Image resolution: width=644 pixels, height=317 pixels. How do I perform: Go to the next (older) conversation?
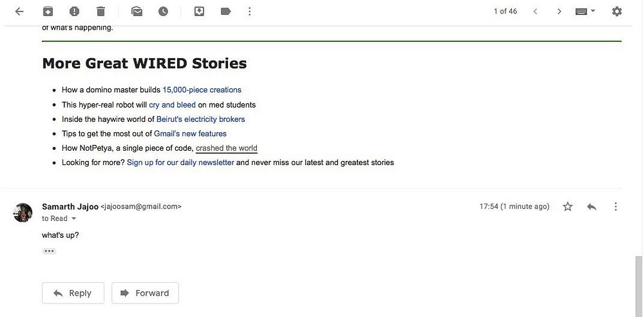tap(559, 11)
